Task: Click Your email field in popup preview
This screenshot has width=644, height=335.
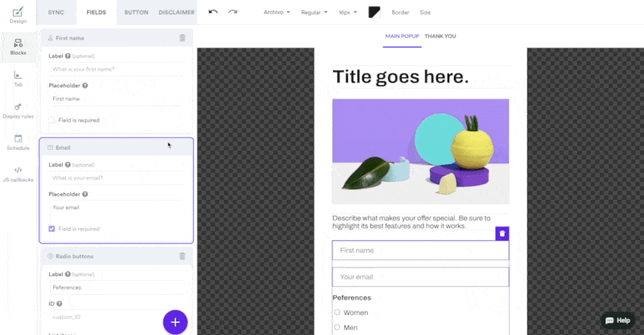Action: [420, 277]
